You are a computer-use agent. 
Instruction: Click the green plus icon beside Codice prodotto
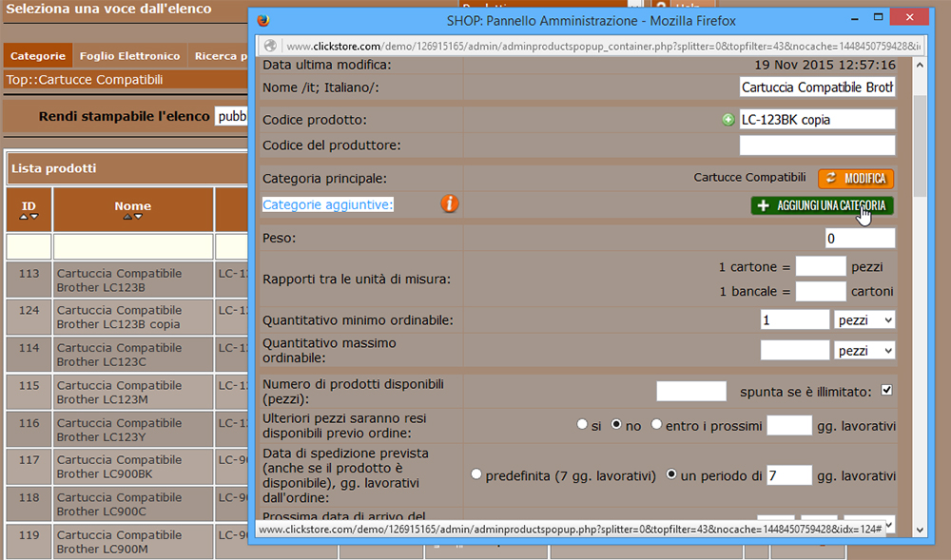(728, 120)
